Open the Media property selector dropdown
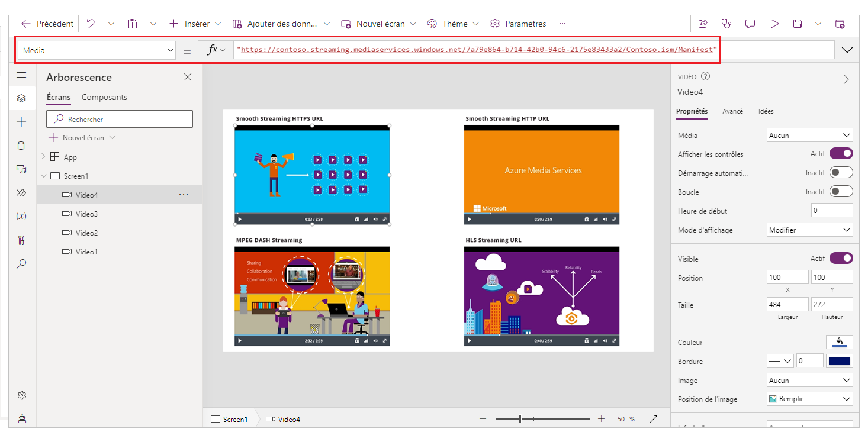The height and width of the screenshot is (432, 868). (97, 50)
